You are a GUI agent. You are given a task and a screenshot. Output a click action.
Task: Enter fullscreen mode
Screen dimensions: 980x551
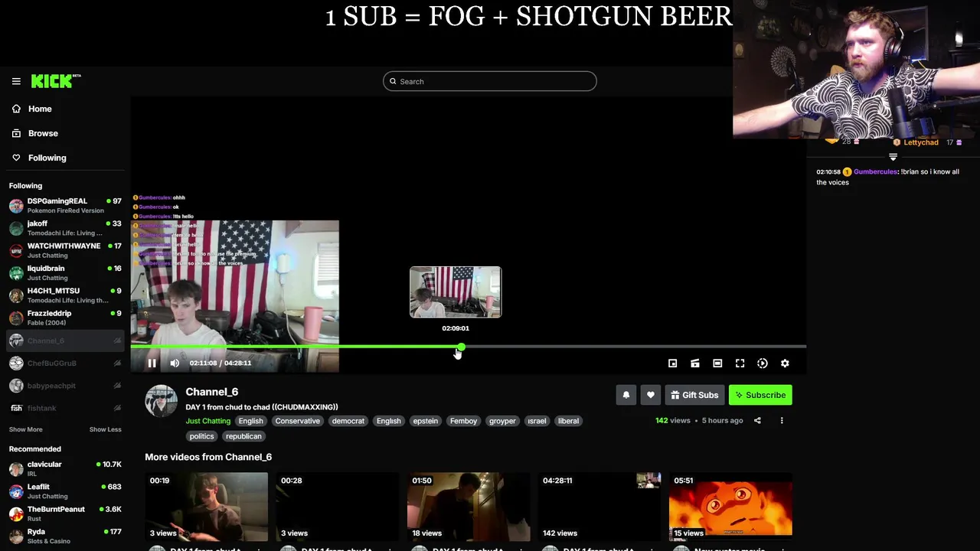click(740, 364)
